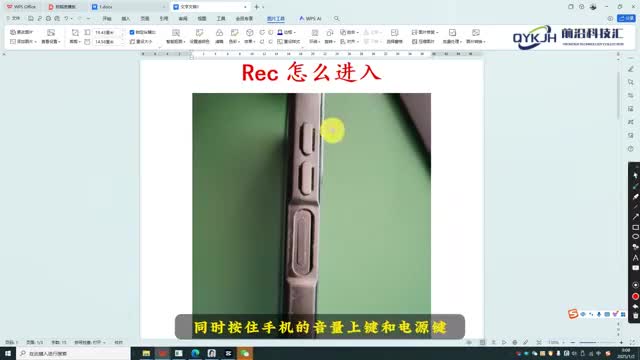640x360 pixels.
Task: Pick the red color in annotation toolbar
Action: click(x=636, y=296)
